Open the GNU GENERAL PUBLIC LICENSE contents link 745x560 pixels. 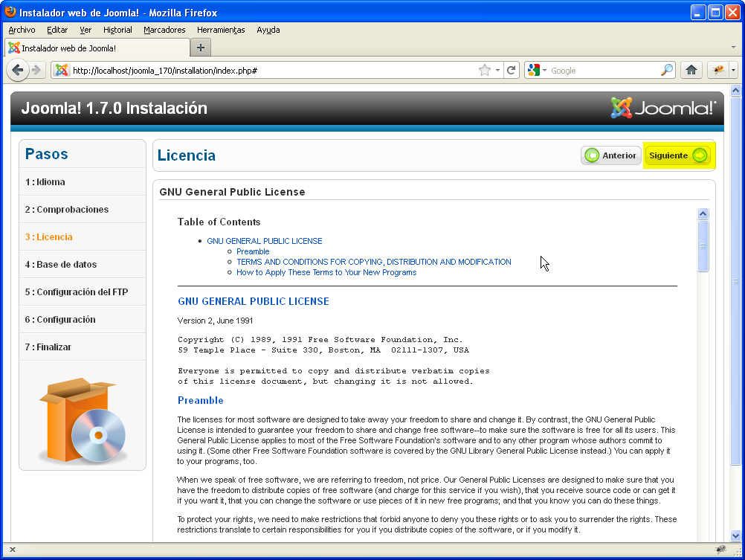265,241
